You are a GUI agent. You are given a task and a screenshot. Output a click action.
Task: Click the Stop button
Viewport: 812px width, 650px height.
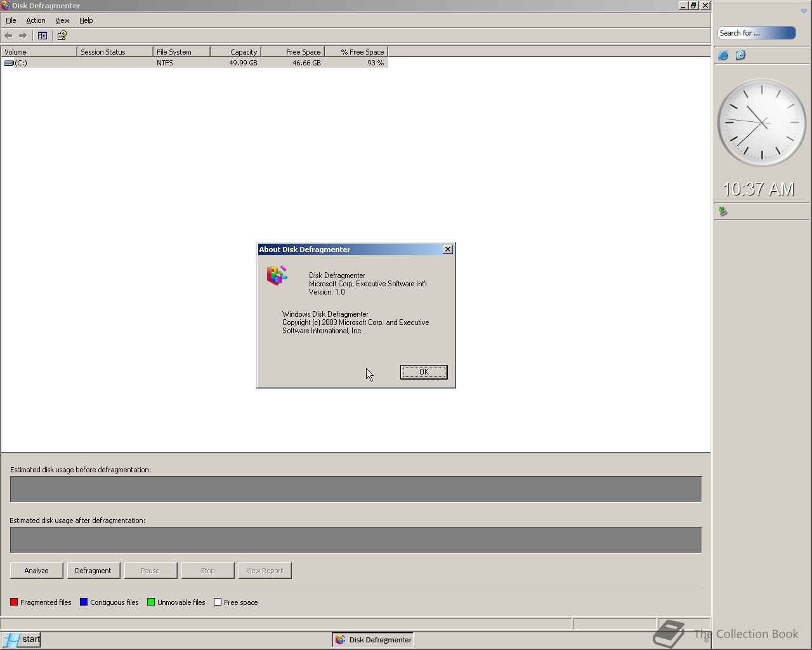tap(207, 571)
